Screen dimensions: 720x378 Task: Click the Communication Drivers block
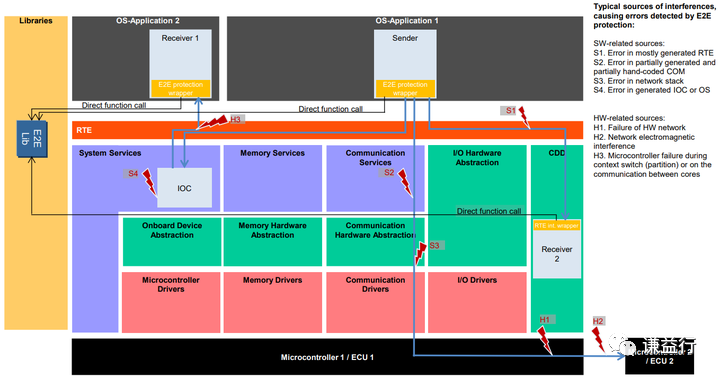[375, 302]
